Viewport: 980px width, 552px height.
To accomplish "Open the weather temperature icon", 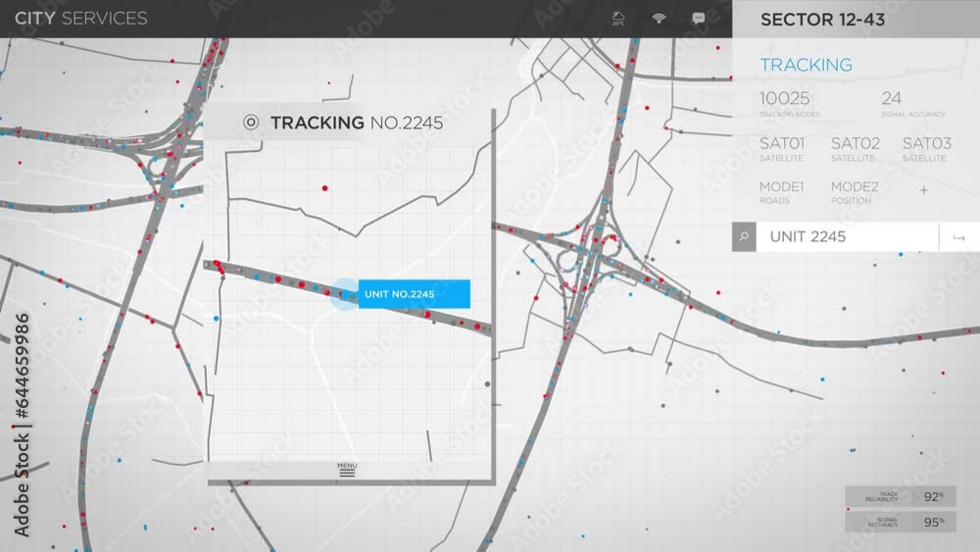I will tap(618, 19).
